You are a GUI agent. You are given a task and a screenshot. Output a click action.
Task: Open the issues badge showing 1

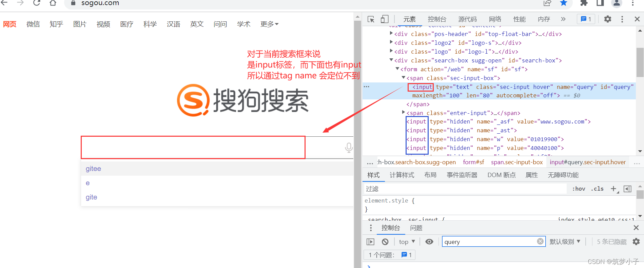tap(586, 19)
